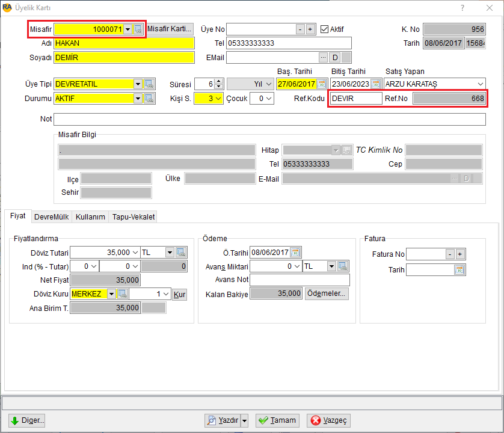This screenshot has height=433, width=504.
Task: Open the Misafir lookup list icon
Action: pyautogui.click(x=138, y=29)
